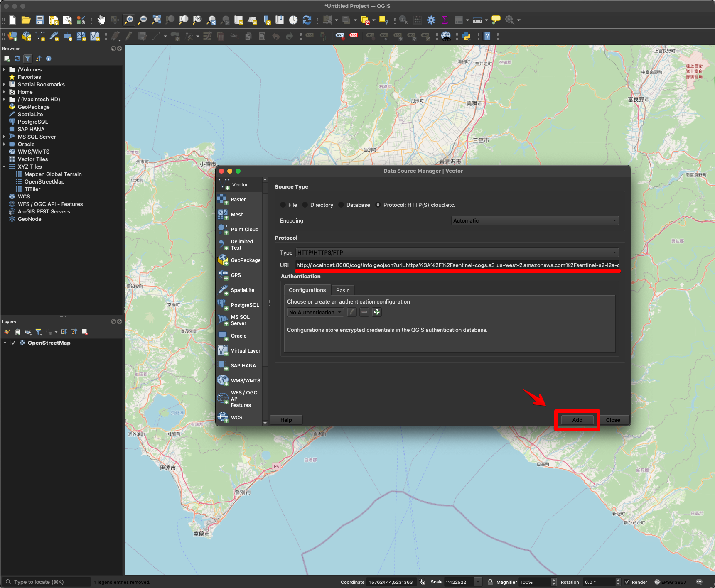The image size is (715, 588).
Task: Click the EPSG:3857 CRS button
Action: [x=670, y=582]
